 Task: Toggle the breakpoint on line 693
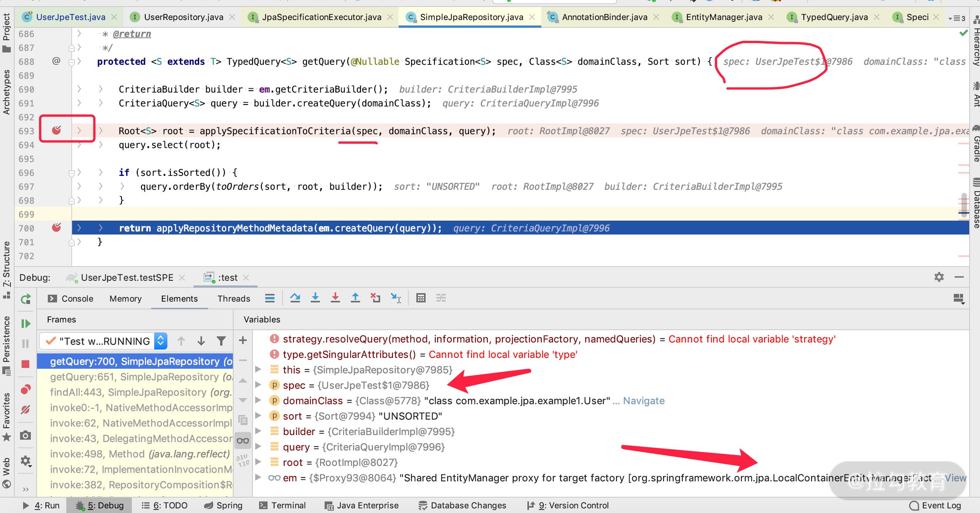57,130
